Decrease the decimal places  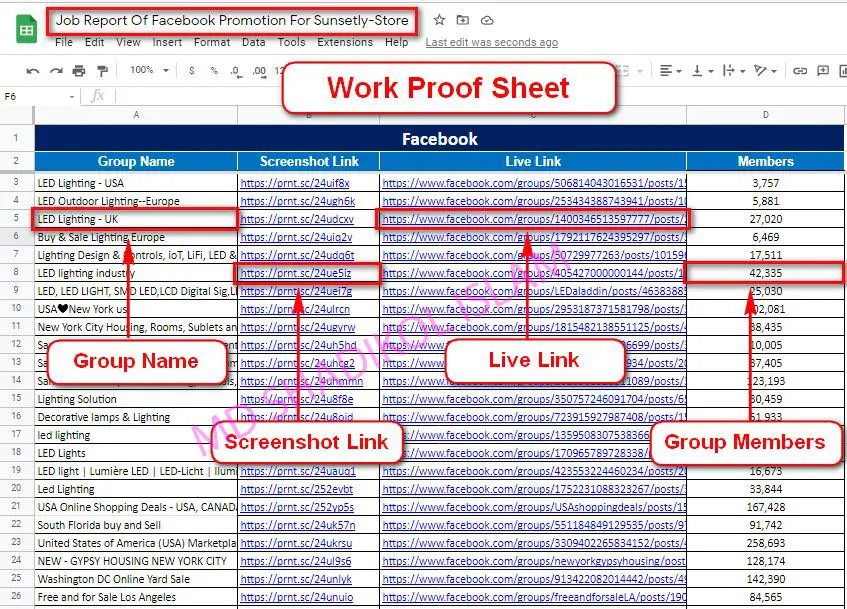click(x=236, y=71)
